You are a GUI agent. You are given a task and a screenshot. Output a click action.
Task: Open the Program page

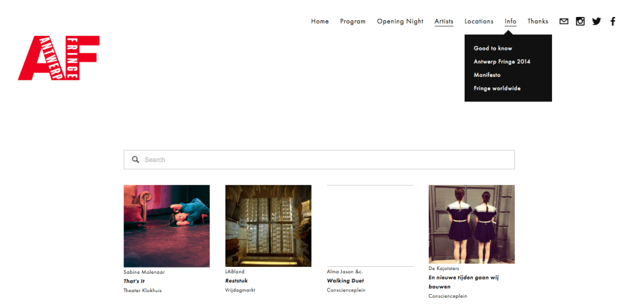pos(353,21)
